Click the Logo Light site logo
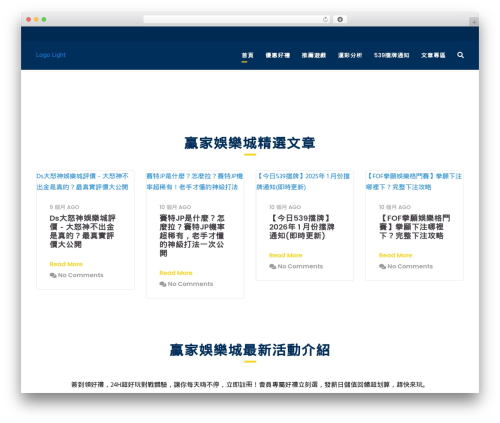Viewport: 500px width, 423px height. [x=51, y=55]
